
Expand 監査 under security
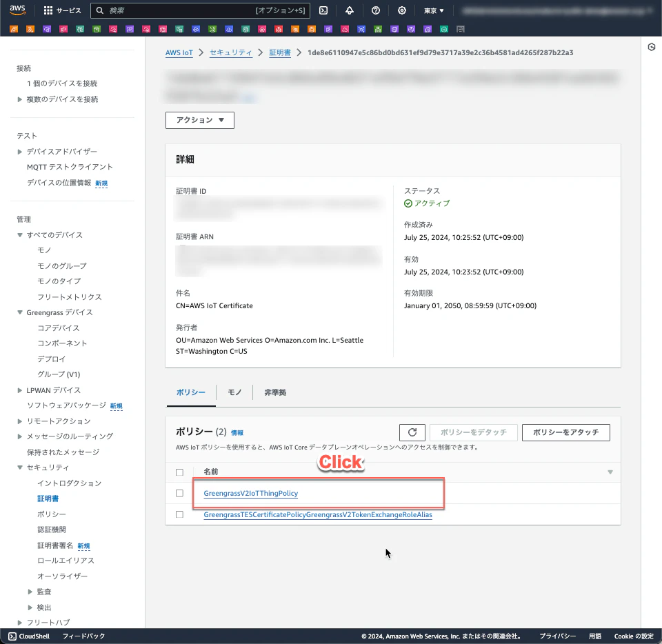click(x=30, y=592)
